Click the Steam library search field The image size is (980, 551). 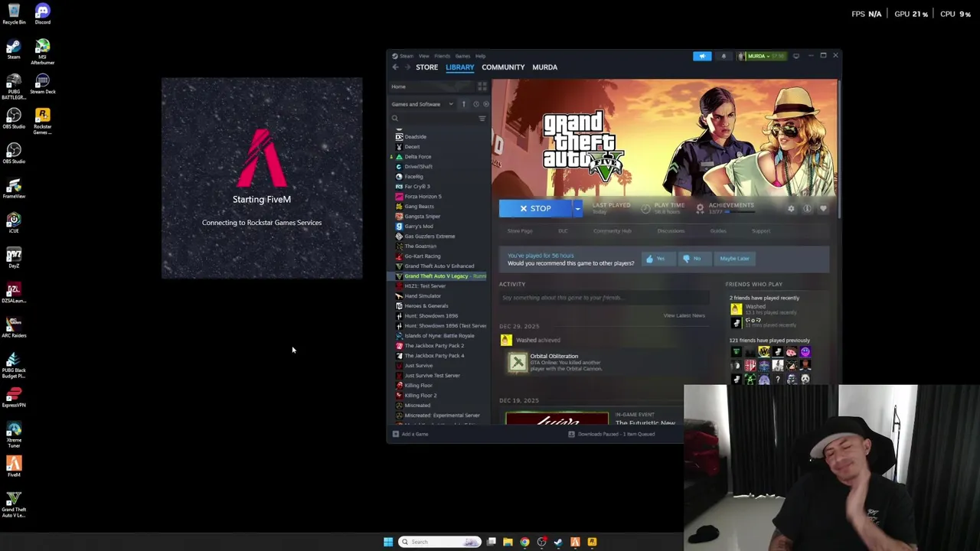(x=433, y=119)
